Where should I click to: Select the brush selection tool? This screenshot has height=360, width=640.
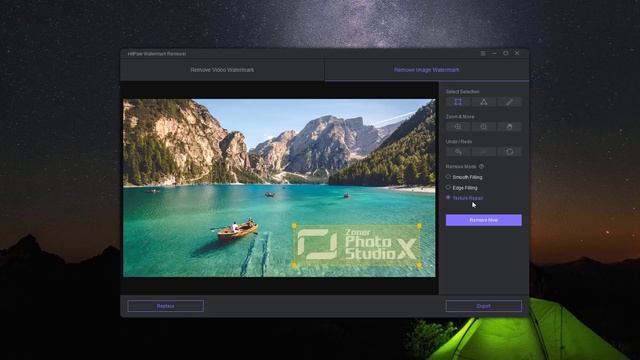click(x=509, y=102)
